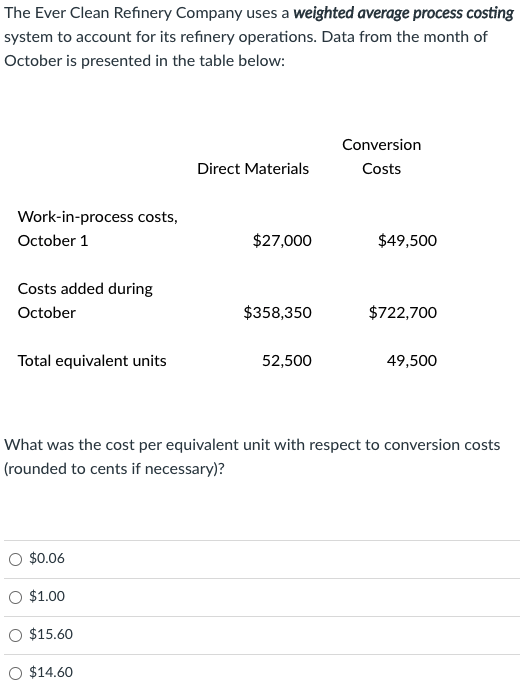
Task: Click the Costs added during October label
Action: click(85, 301)
